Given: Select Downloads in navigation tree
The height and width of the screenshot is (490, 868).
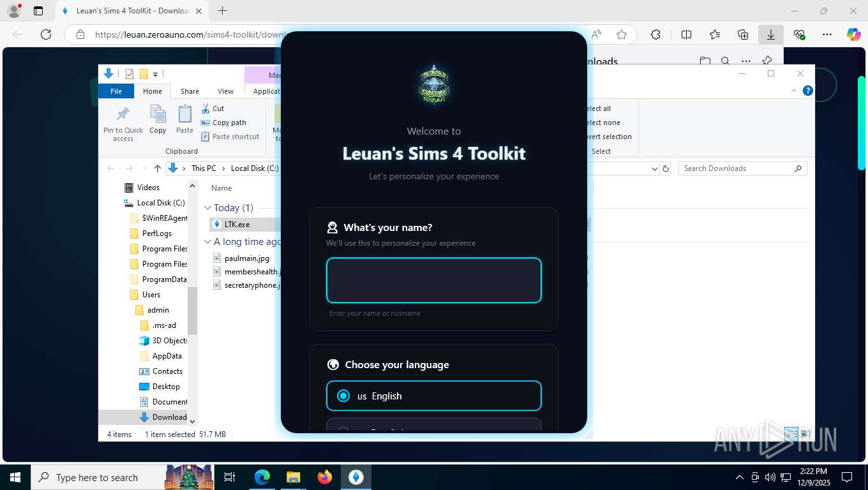Looking at the screenshot, I should coord(169,417).
